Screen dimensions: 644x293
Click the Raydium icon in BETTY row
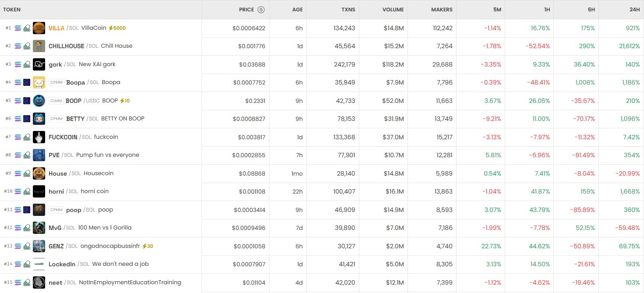click(x=27, y=119)
